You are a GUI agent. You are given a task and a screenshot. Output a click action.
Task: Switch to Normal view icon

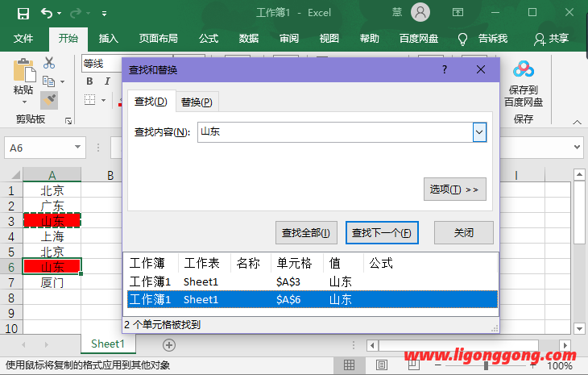point(349,365)
